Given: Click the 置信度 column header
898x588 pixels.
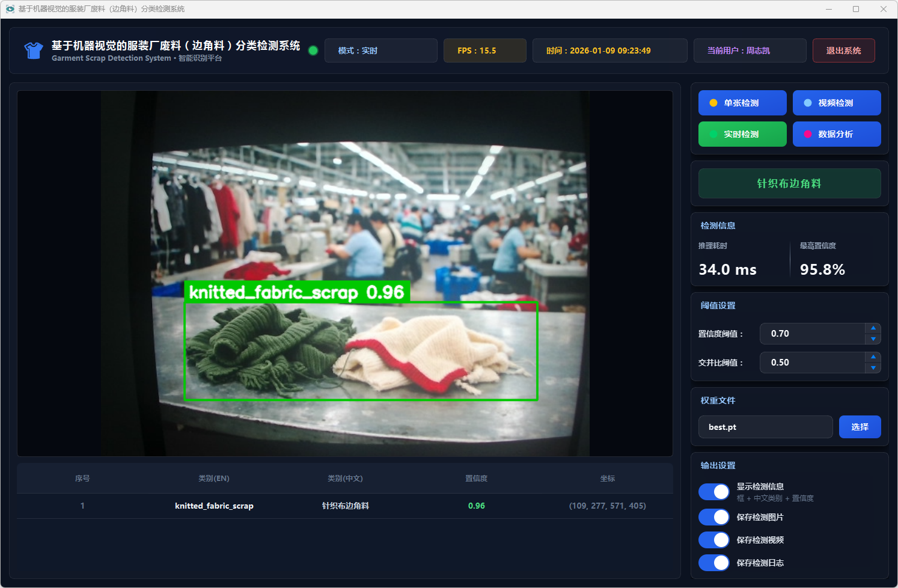Looking at the screenshot, I should (476, 479).
